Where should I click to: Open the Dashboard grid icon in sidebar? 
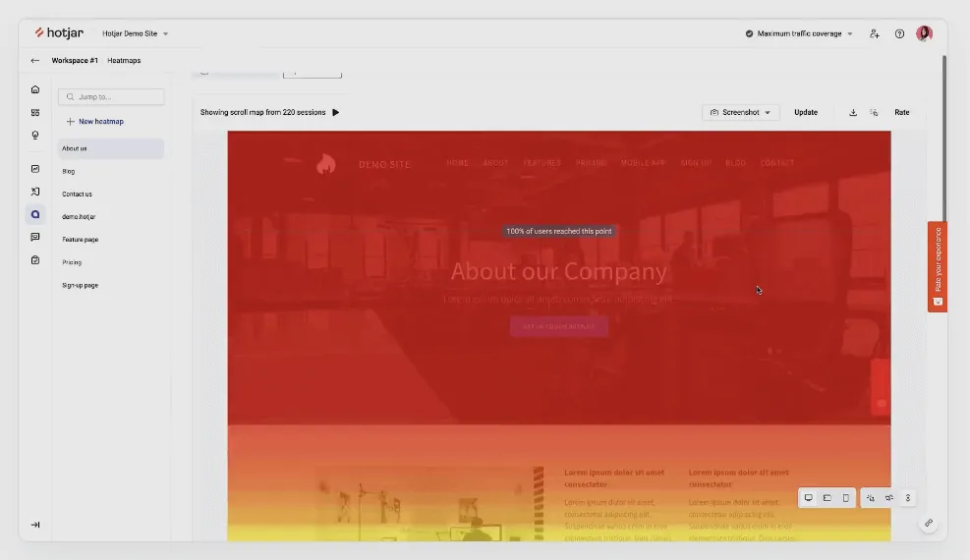click(x=35, y=113)
